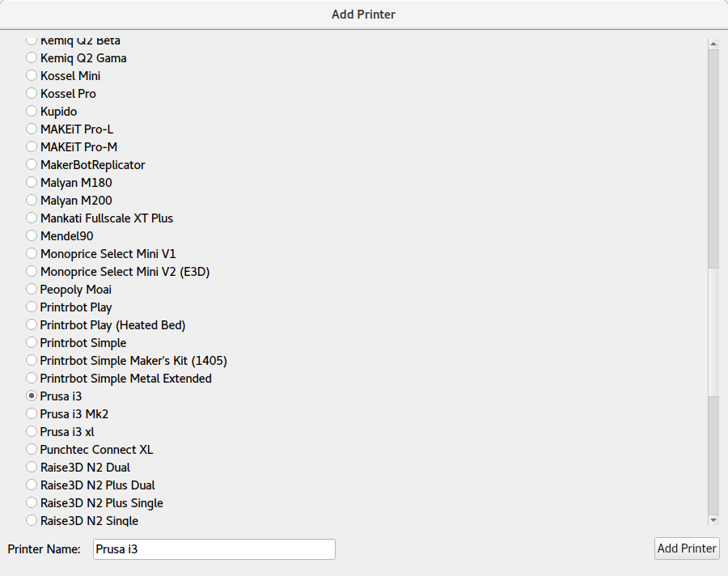Select Kupido printer radio button
The image size is (728, 576).
click(x=32, y=112)
